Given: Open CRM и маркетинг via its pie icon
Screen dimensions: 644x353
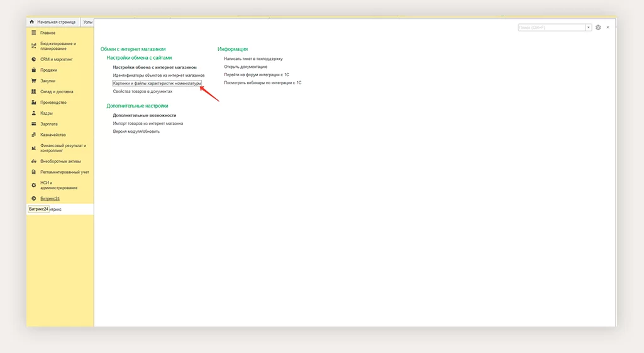Looking at the screenshot, I should click(x=33, y=59).
